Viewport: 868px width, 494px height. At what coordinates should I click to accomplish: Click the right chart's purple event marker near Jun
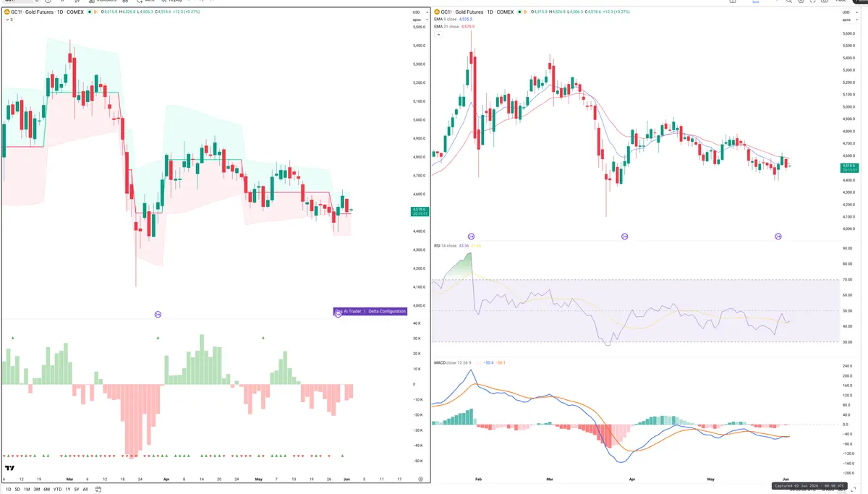tap(778, 237)
